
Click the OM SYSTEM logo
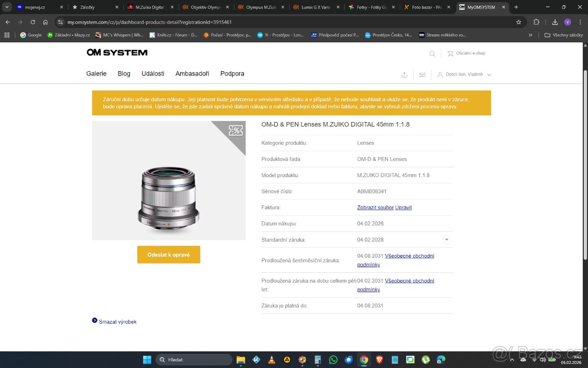(117, 53)
